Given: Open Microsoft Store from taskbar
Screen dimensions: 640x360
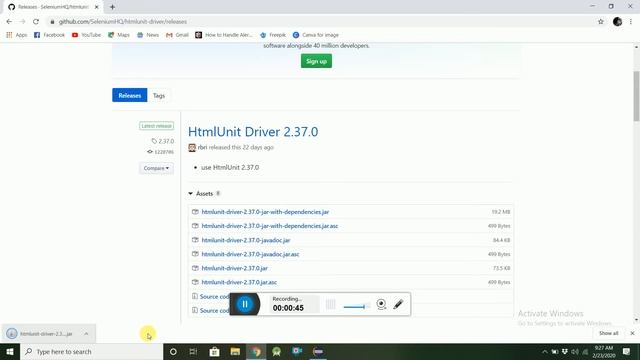Looking at the screenshot, I should pos(214,351).
